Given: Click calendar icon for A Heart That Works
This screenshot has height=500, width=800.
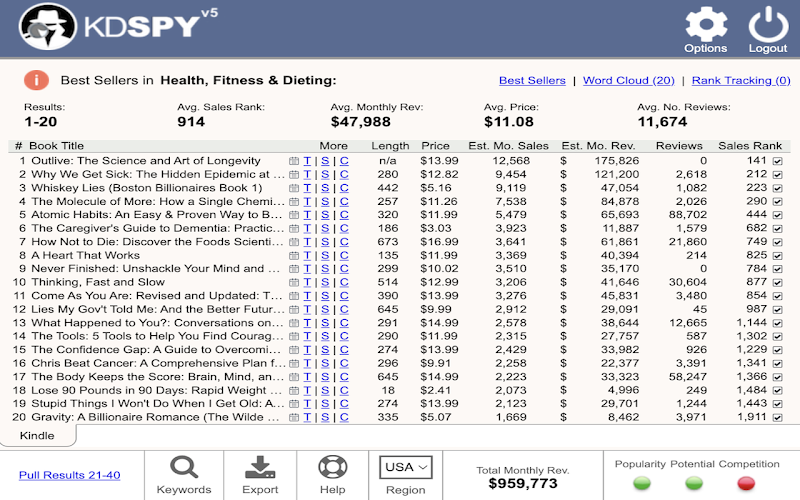Looking at the screenshot, I should 294,255.
